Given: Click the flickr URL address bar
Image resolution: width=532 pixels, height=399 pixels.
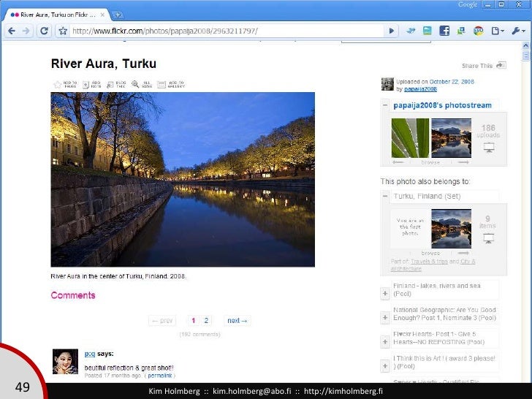Looking at the screenshot, I should click(x=219, y=31).
